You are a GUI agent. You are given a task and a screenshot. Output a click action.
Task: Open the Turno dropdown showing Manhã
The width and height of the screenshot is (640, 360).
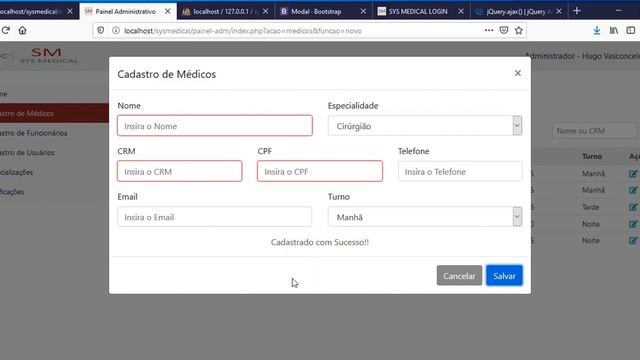(x=425, y=217)
